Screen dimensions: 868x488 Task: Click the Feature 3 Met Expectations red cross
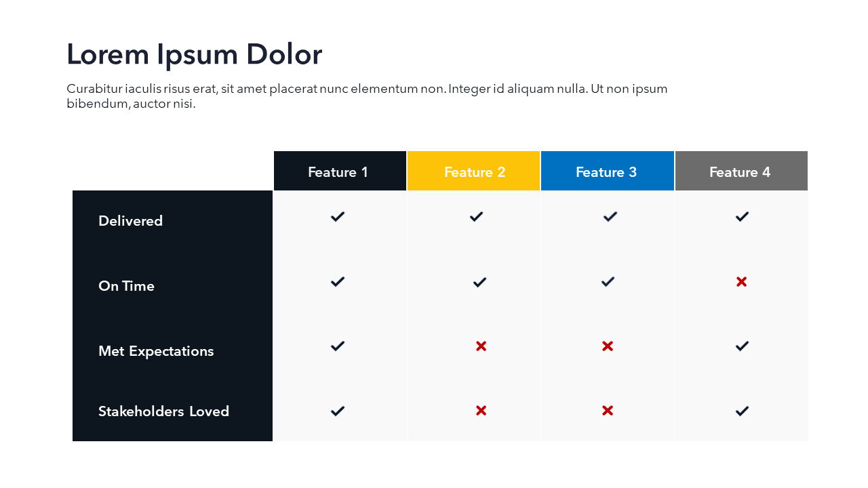pos(608,346)
